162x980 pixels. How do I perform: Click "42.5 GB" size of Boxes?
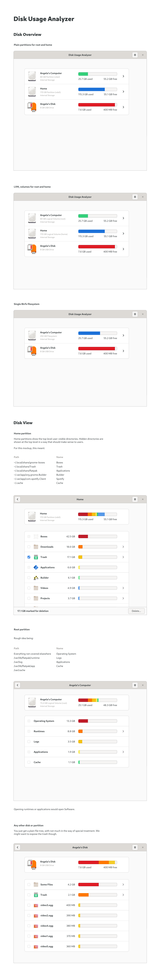(71, 536)
